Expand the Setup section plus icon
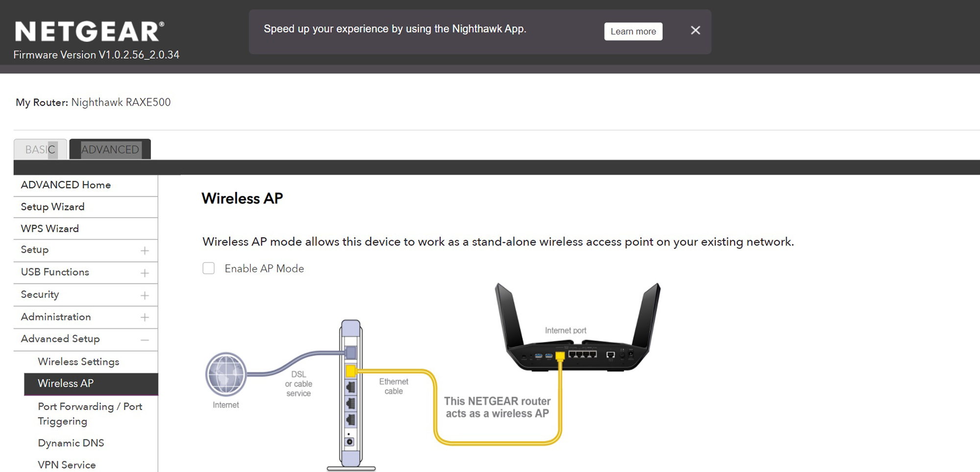 145,251
